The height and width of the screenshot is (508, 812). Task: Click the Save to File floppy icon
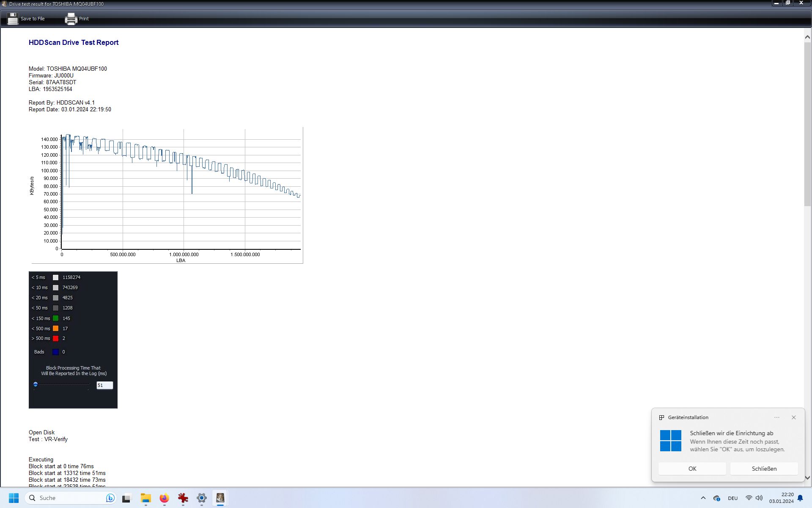click(x=13, y=19)
